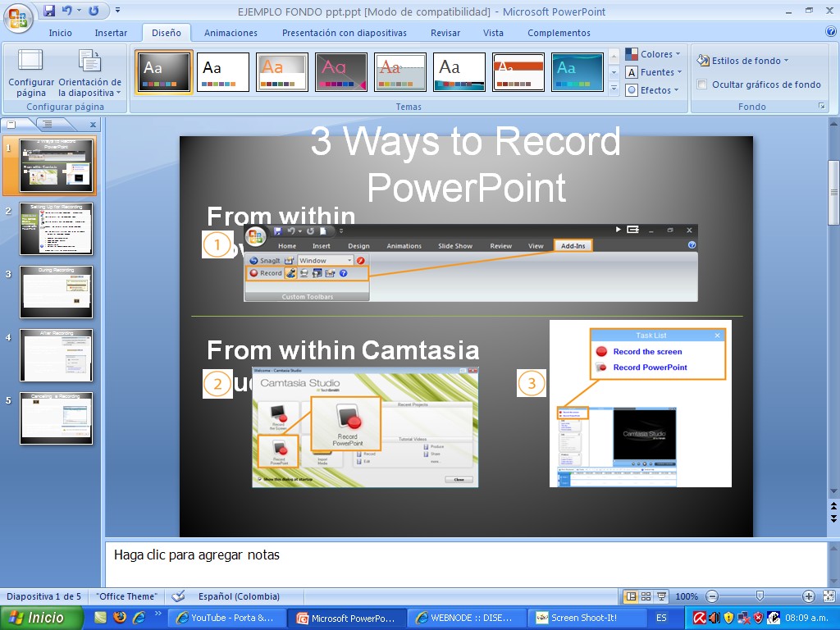Open Screen Shoot-It taskbar button

[x=587, y=618]
